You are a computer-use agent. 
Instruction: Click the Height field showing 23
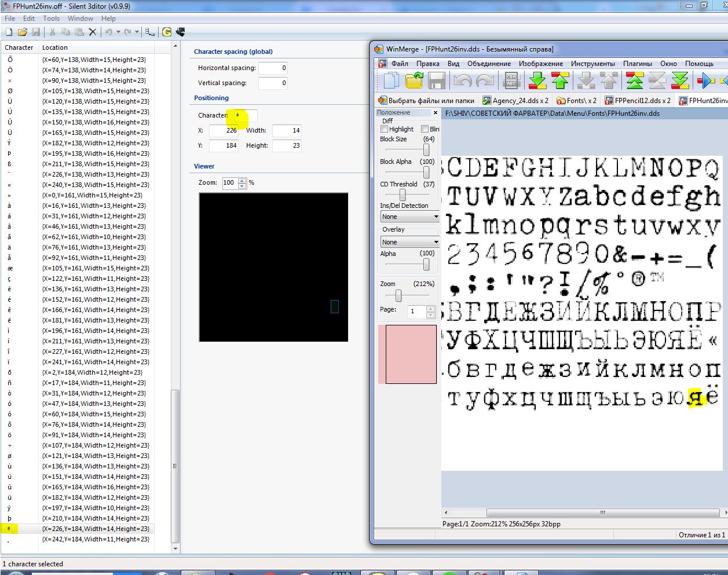click(x=287, y=145)
